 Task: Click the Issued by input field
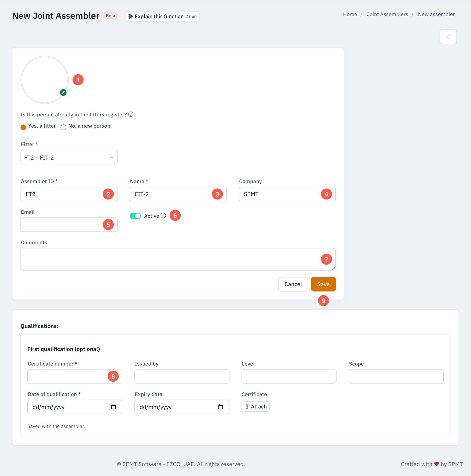(182, 377)
